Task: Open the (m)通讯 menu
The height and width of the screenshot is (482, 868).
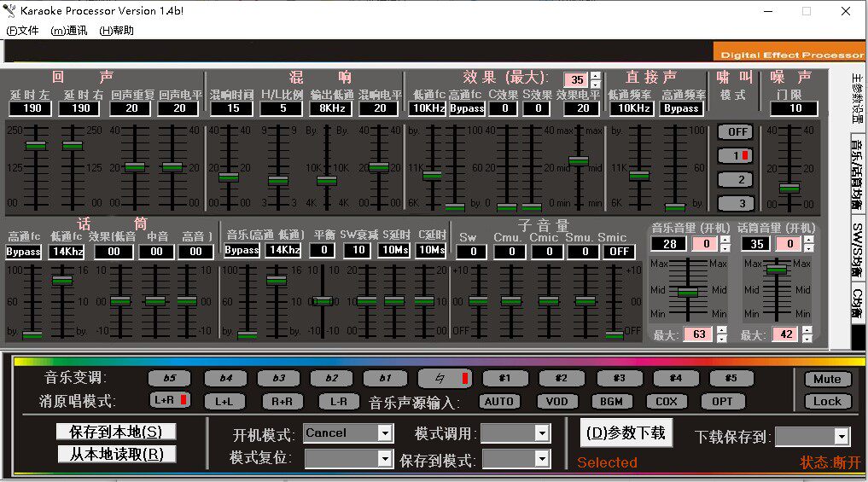Action: [x=68, y=31]
